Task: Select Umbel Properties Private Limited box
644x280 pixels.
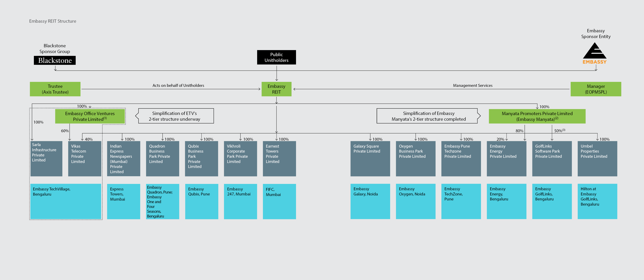Action: click(x=597, y=159)
